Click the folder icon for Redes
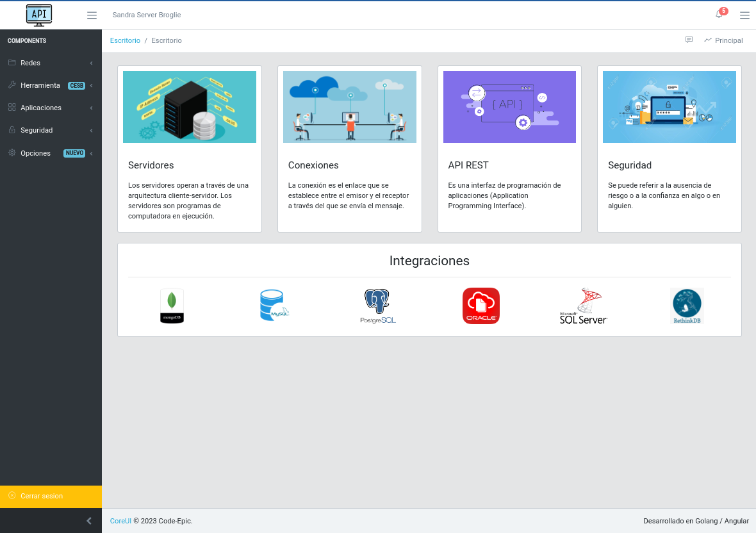756x533 pixels. (12, 63)
